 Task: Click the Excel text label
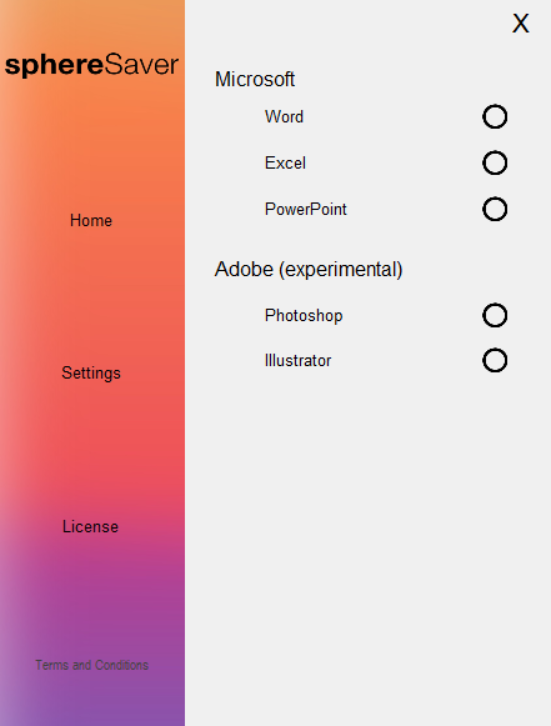coord(285,163)
